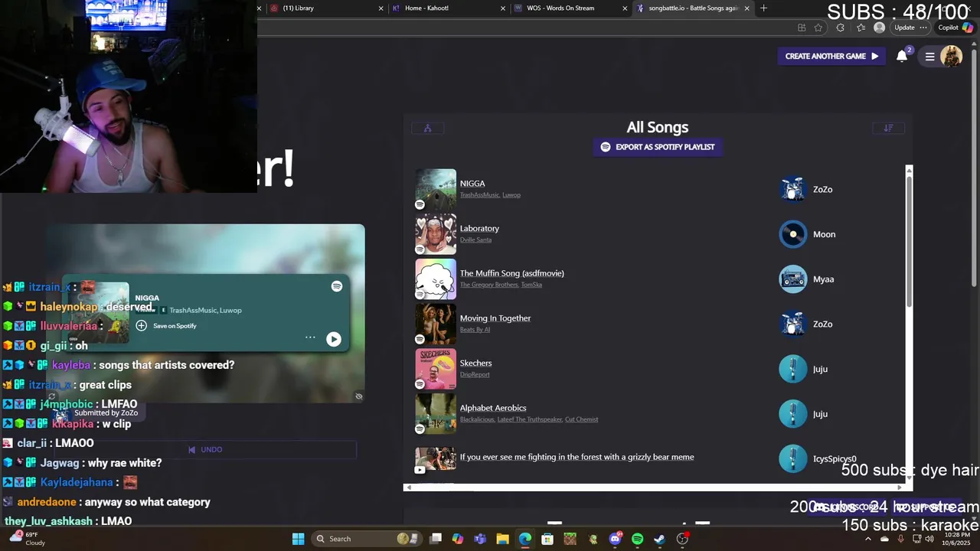Open the first song's title link
This screenshot has height=551, width=980.
pyautogui.click(x=472, y=184)
